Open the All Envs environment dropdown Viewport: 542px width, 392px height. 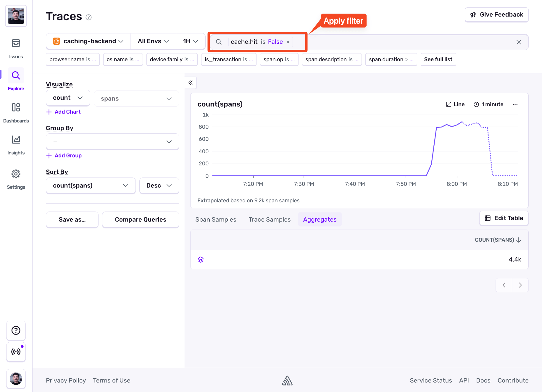pyautogui.click(x=153, y=41)
